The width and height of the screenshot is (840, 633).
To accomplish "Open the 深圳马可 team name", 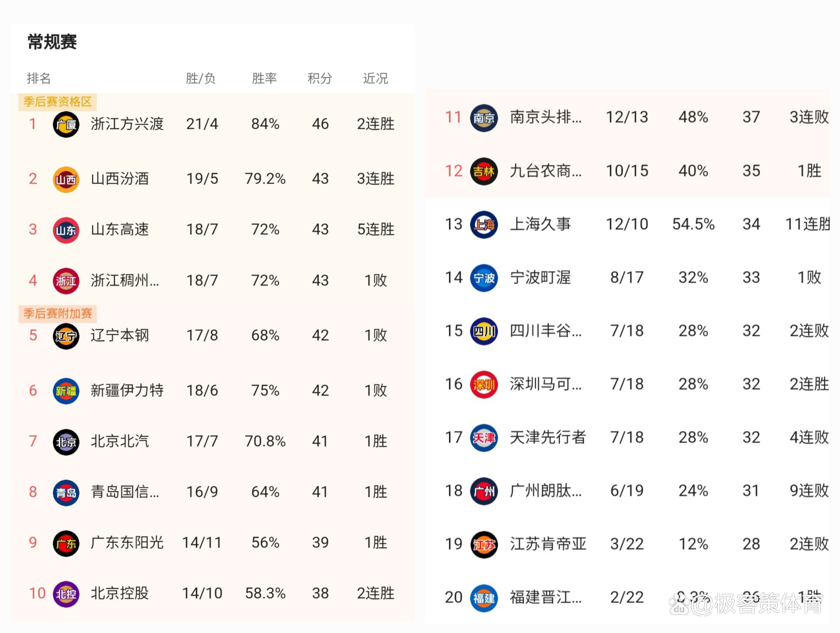I will point(545,384).
